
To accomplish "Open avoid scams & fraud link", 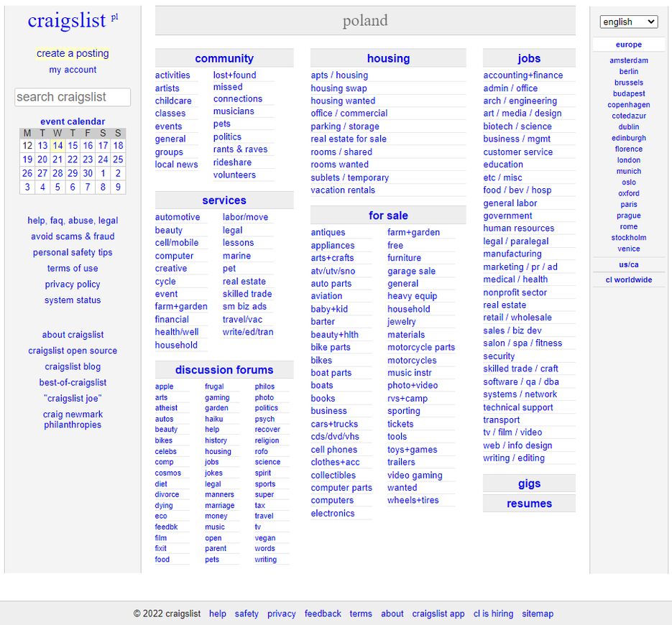I will (73, 236).
